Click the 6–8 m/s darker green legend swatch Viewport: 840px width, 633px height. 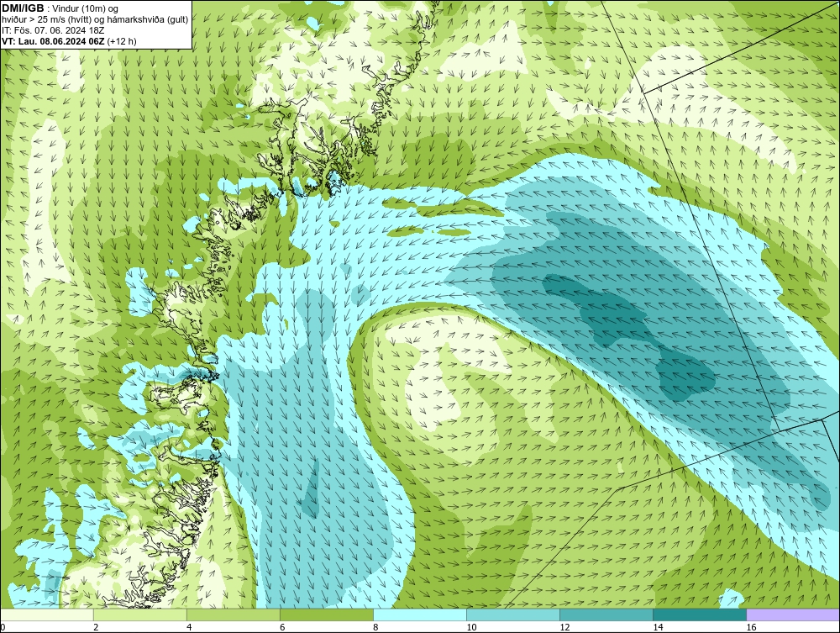pyautogui.click(x=327, y=615)
